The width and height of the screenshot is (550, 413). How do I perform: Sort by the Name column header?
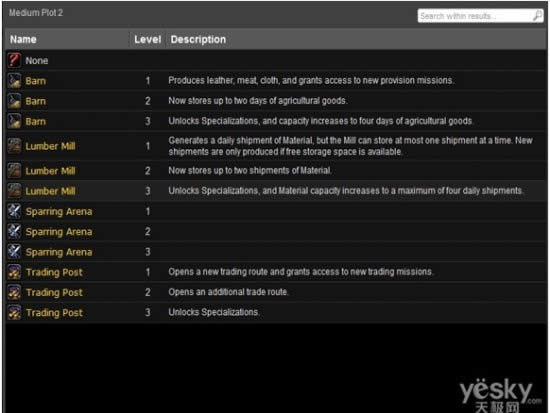click(x=23, y=39)
